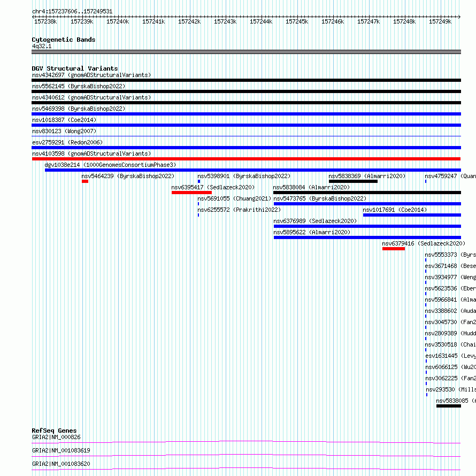Click the nsv3062225 variant label
Viewport: 476px width, 476px height.
click(450, 378)
